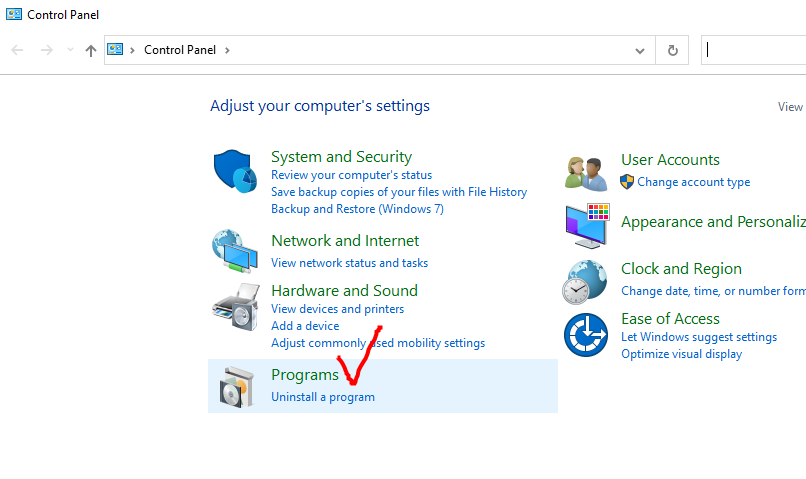
Task: Click Optimize visual display
Action: click(682, 354)
